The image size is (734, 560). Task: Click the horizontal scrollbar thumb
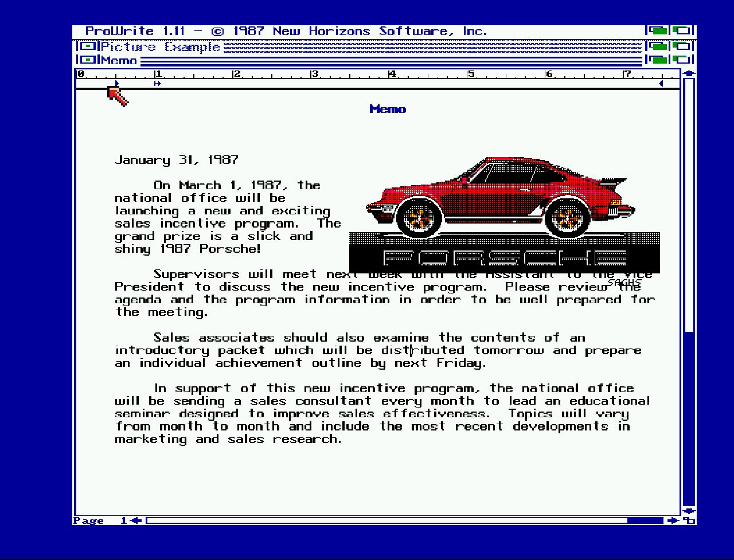tap(387, 520)
